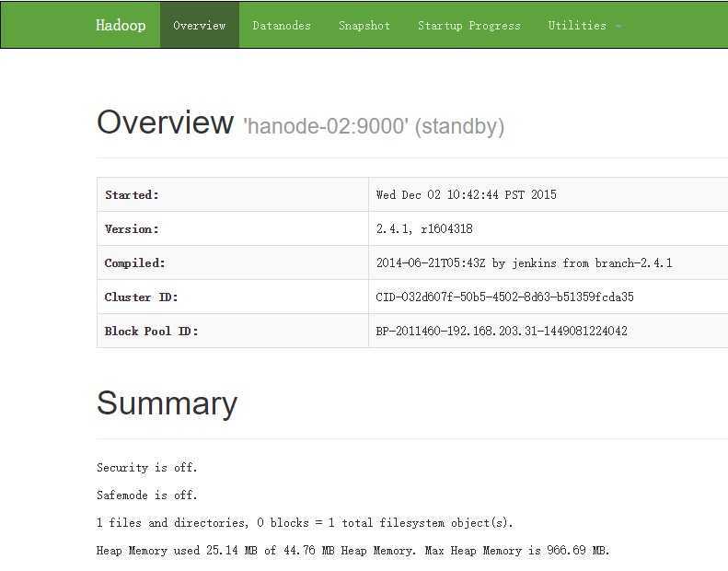This screenshot has width=728, height=571.
Task: Click the 'Version:' row label
Action: [132, 228]
